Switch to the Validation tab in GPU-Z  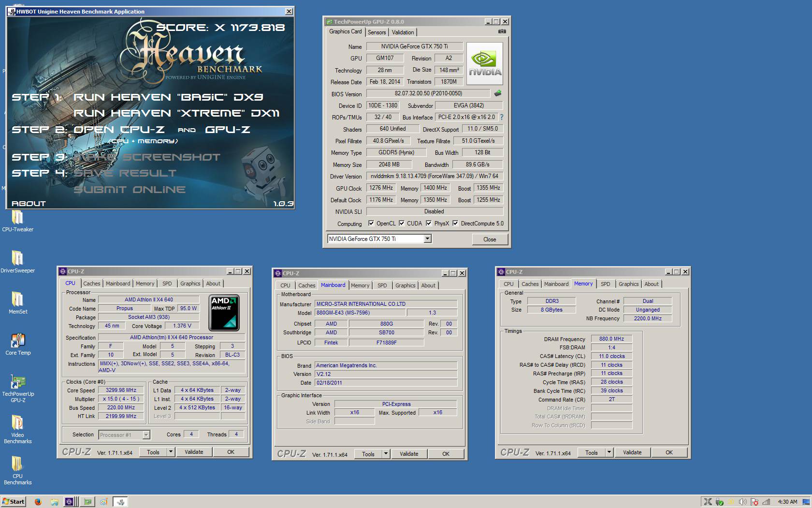403,32
